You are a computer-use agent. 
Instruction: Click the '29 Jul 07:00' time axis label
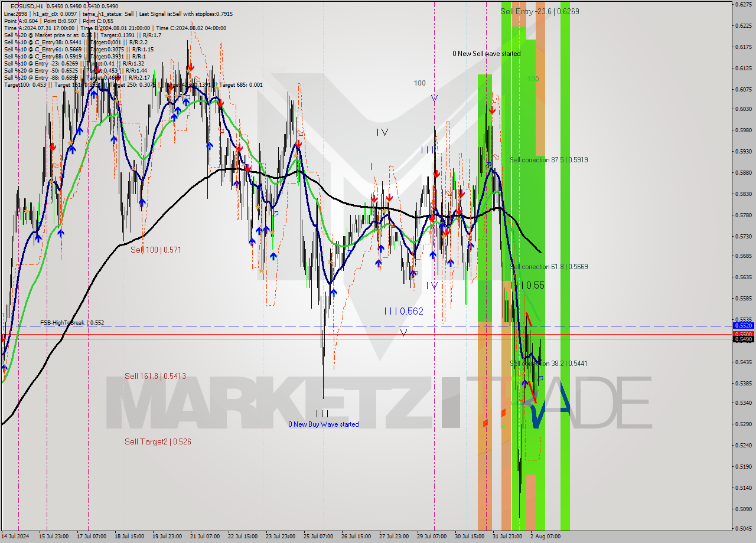[x=432, y=537]
